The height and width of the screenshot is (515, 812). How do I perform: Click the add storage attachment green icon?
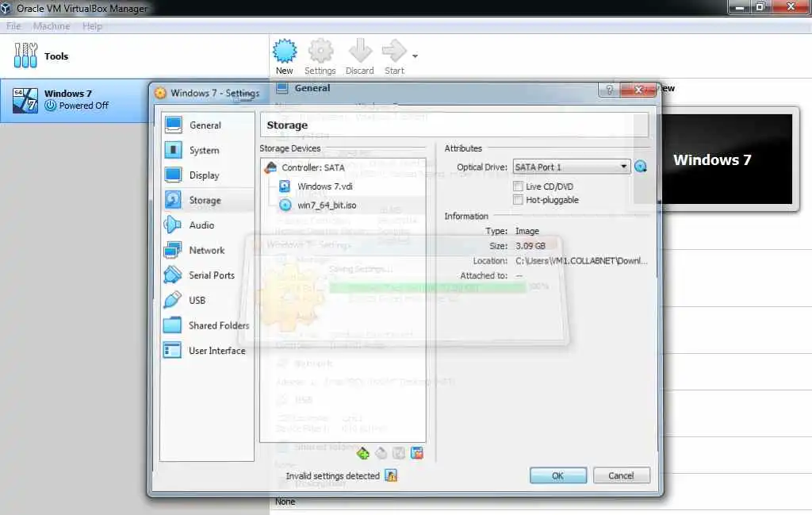pos(363,453)
